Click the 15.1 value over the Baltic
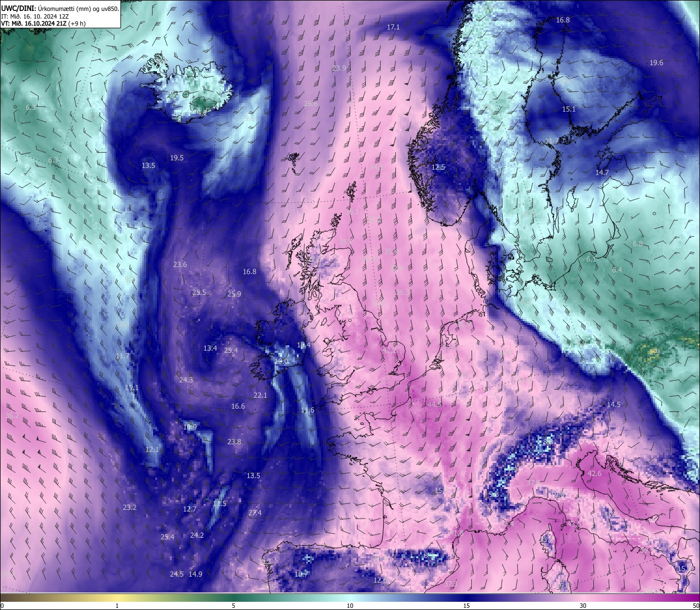 click(569, 109)
